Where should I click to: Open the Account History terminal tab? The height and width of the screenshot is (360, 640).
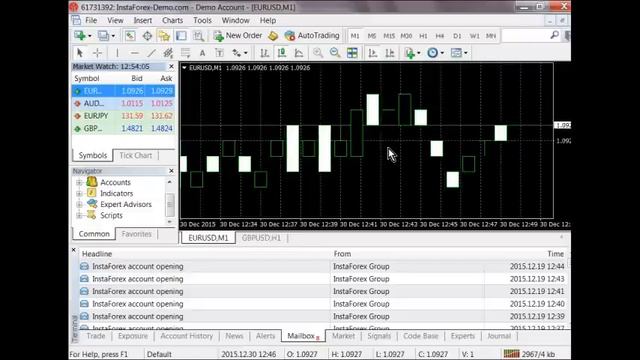pos(187,336)
